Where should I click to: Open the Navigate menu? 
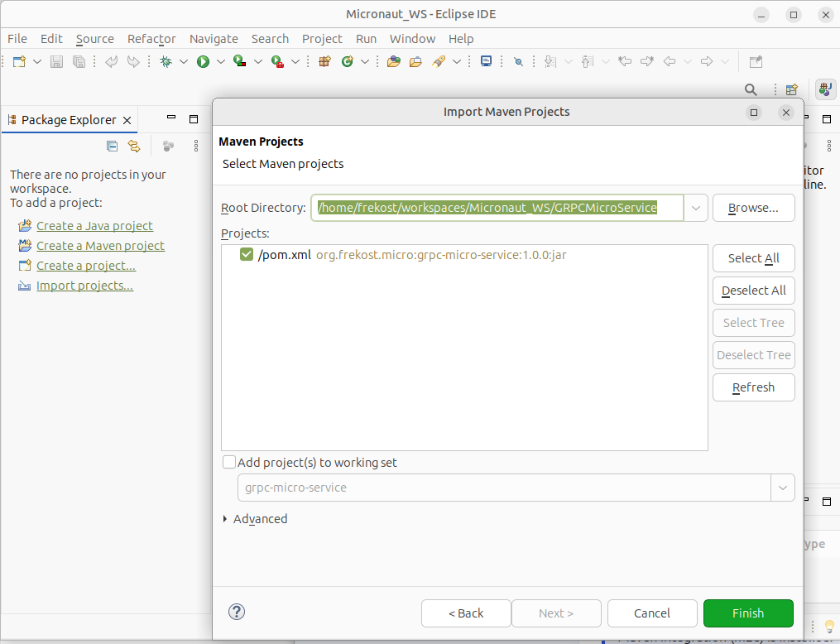(x=214, y=39)
